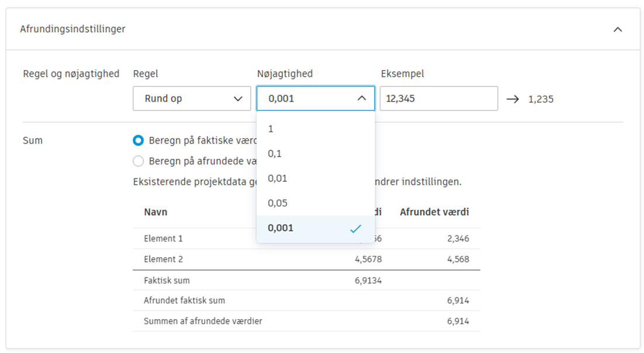
Task: Select precision option 1
Action: coord(271,129)
